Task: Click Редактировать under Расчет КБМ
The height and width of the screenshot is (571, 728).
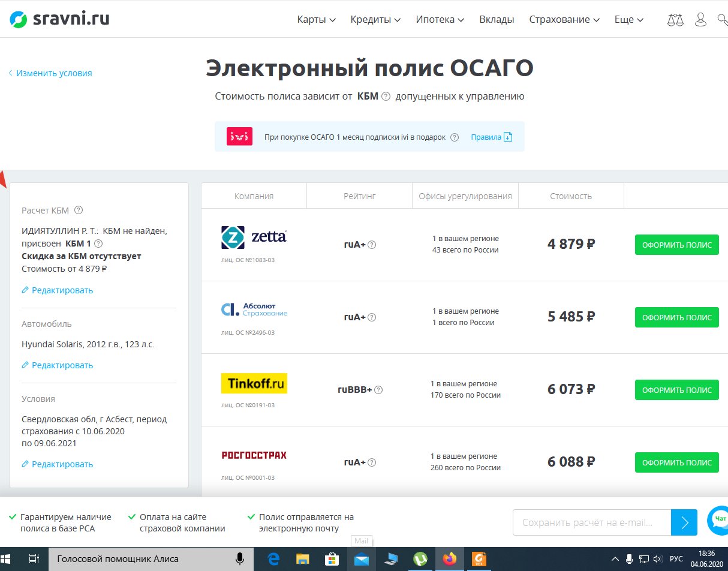Action: click(x=58, y=290)
